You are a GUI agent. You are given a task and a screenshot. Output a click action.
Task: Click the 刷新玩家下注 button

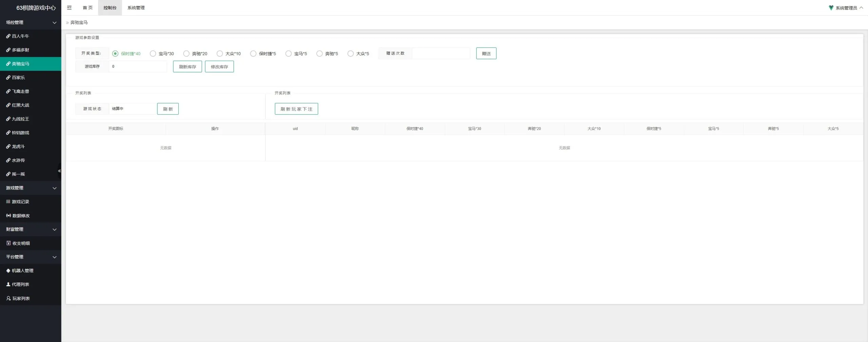click(296, 109)
